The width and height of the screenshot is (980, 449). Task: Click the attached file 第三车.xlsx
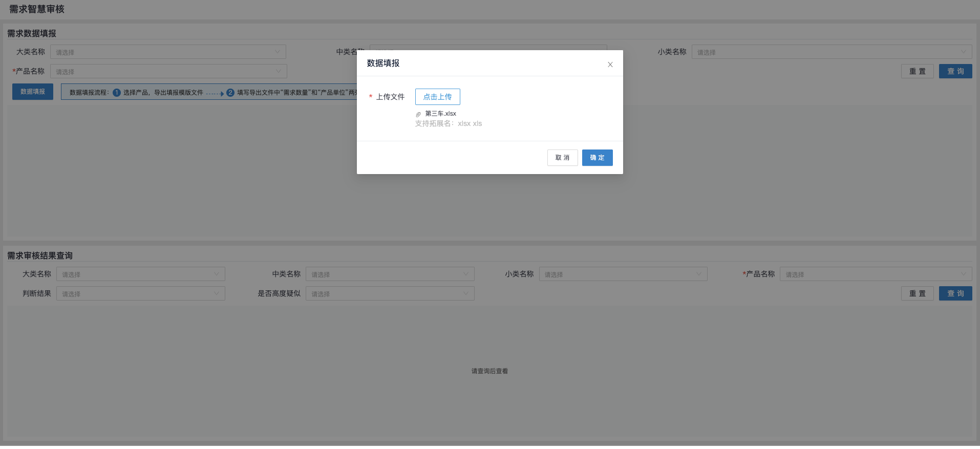pos(440,114)
